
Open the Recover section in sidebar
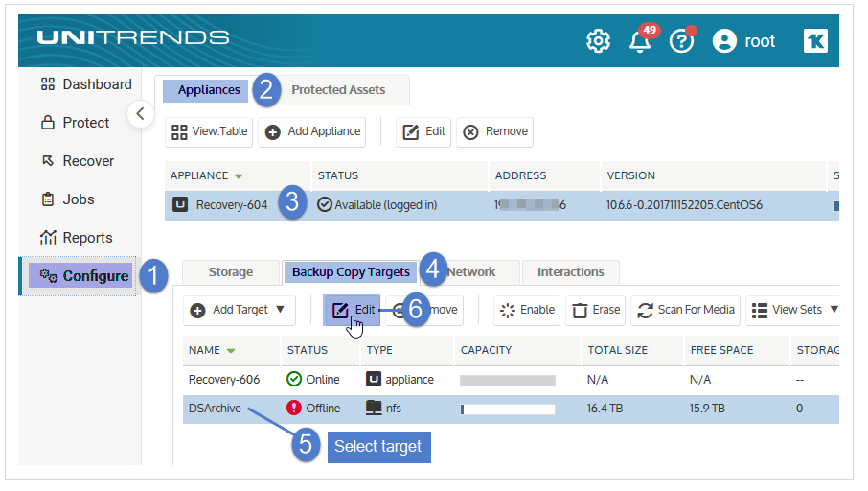point(78,161)
